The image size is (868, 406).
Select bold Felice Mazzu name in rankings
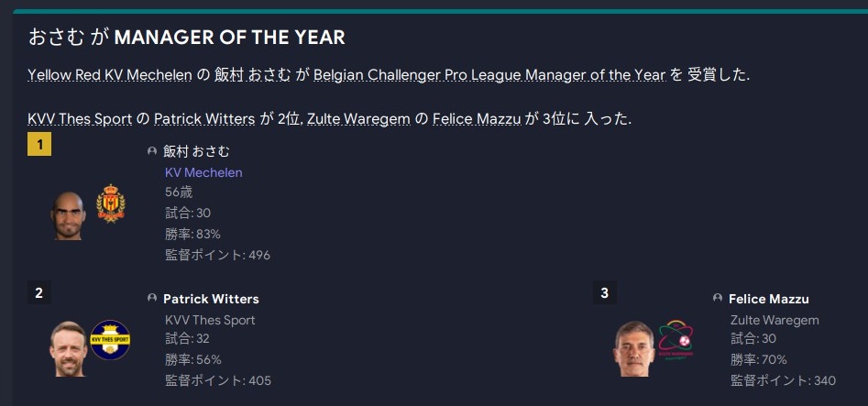click(769, 299)
